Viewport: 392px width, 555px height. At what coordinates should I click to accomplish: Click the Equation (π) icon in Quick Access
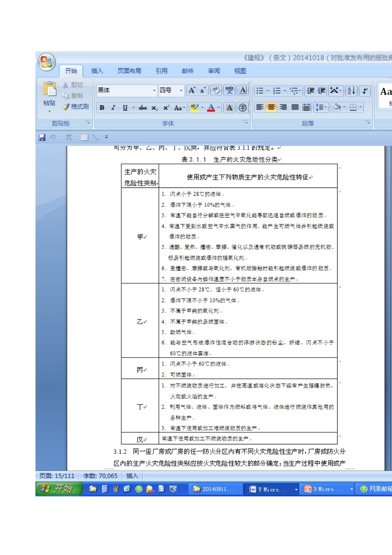pos(68,138)
